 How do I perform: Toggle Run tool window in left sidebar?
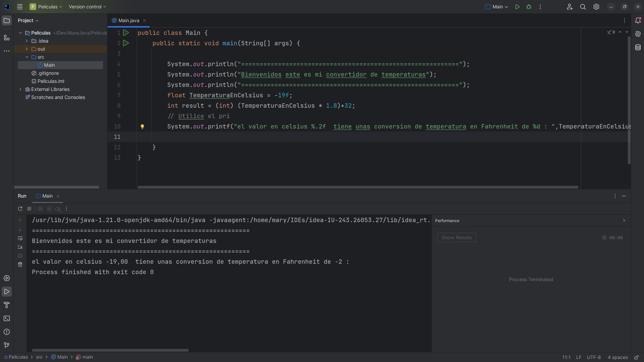tap(7, 292)
